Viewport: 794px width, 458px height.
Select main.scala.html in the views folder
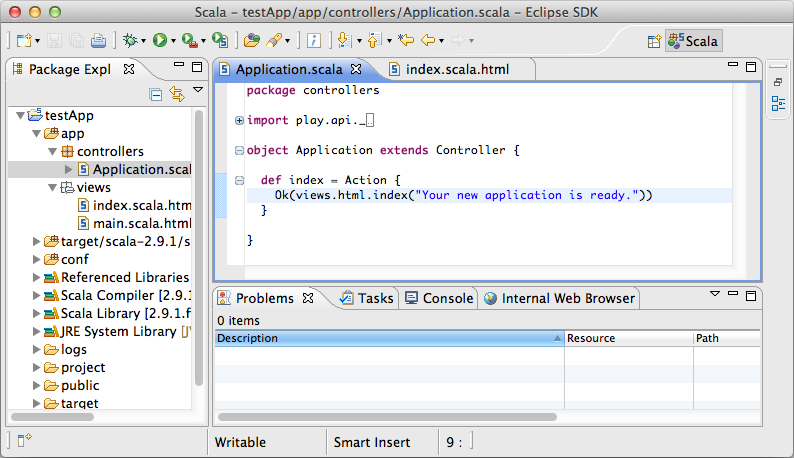[x=141, y=223]
